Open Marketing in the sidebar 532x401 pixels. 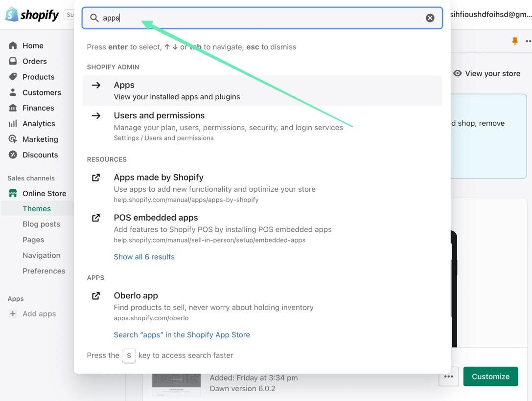40,139
